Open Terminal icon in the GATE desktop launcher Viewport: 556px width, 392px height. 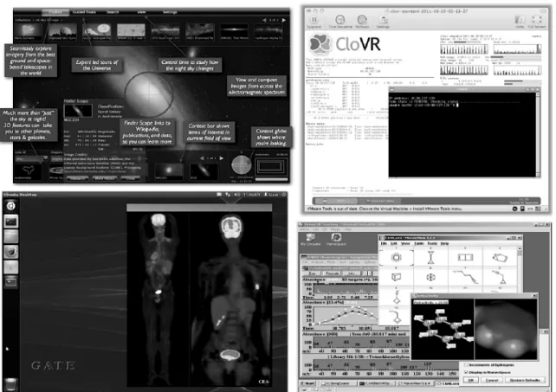click(x=11, y=222)
